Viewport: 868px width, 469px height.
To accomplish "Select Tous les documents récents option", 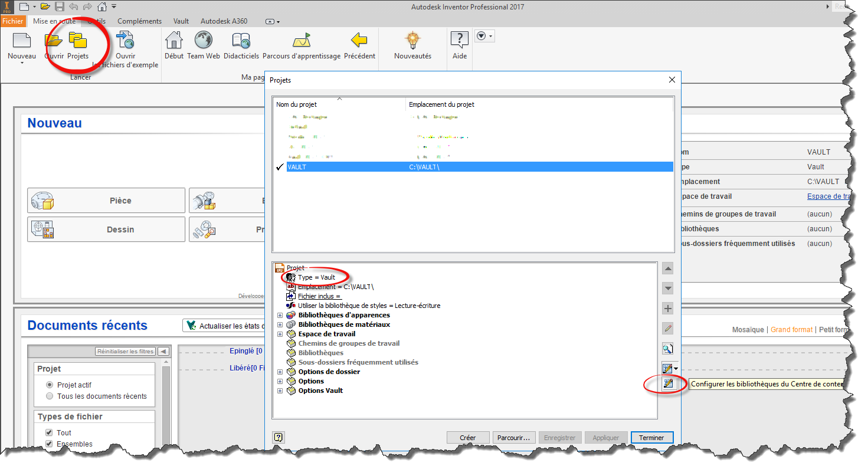I will pyautogui.click(x=50, y=396).
